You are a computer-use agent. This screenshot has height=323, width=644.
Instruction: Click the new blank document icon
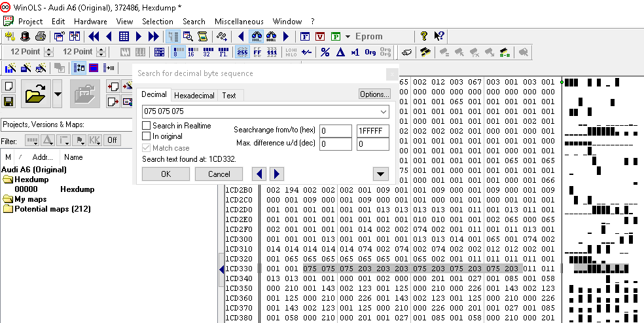click(9, 86)
